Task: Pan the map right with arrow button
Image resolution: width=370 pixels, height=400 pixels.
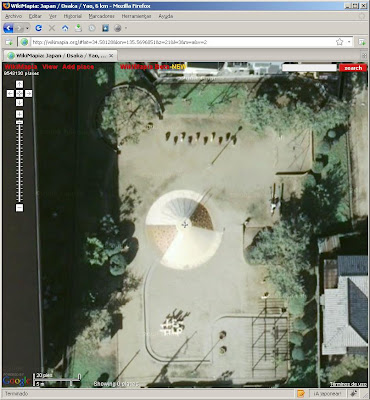Action: pos(28,94)
